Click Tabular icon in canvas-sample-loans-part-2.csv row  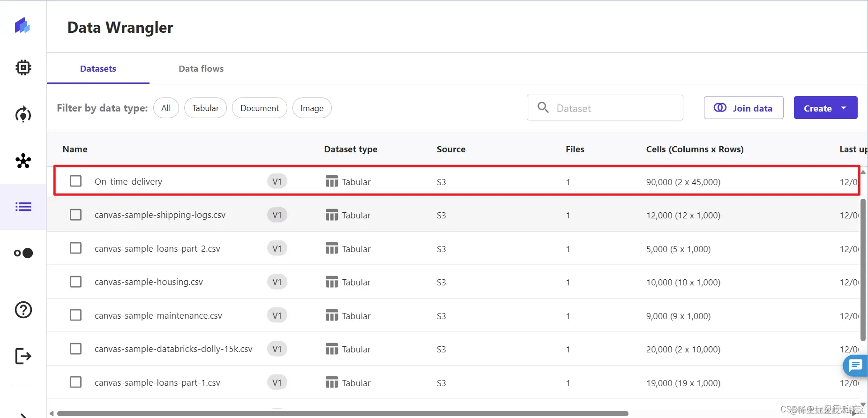[332, 248]
